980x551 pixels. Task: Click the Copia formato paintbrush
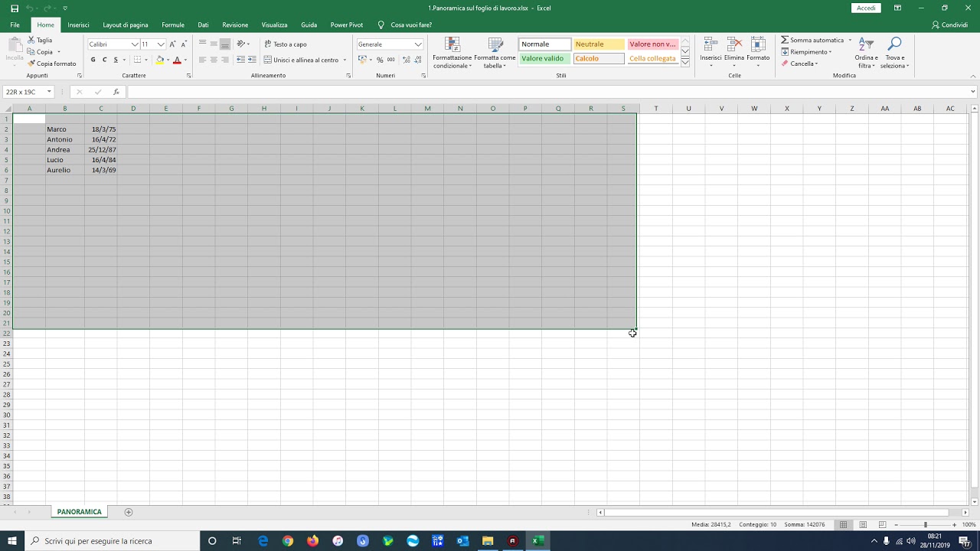31,64
